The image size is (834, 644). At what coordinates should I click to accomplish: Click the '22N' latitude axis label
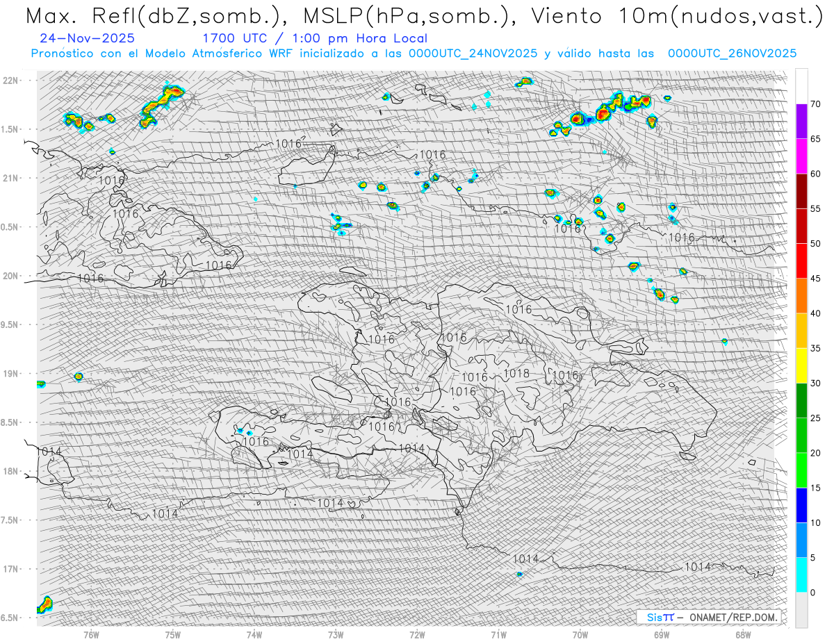[x=12, y=80]
